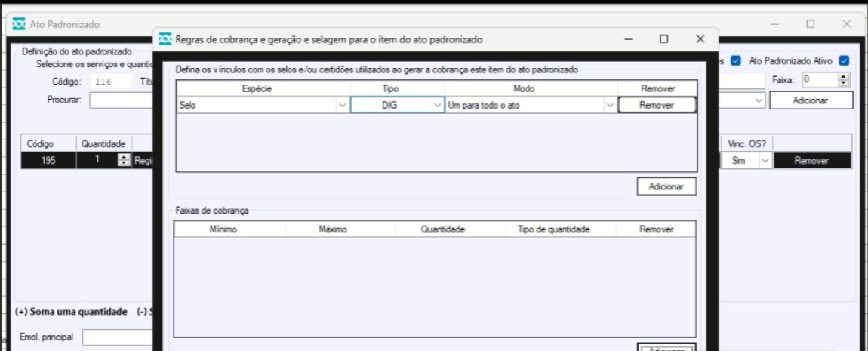This screenshot has height=351, width=868.
Task: Maximize the Ato Padronizado window
Action: [x=811, y=24]
